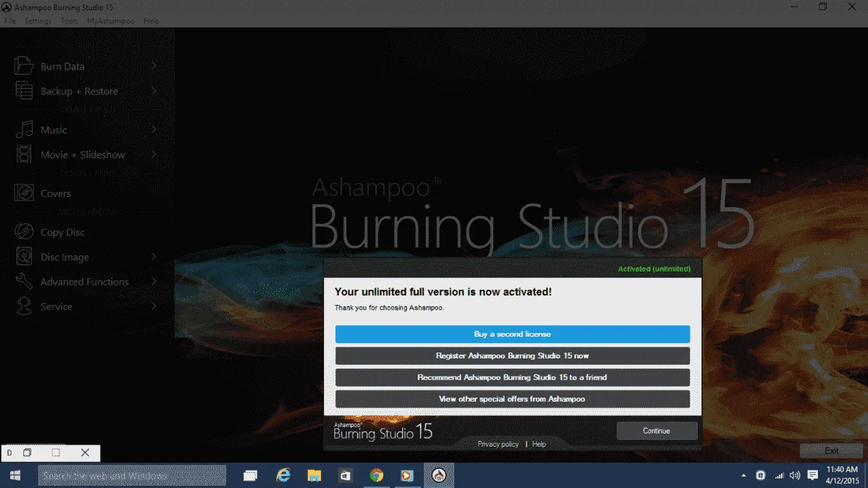The image size is (868, 488).
Task: Expand the Service submenu arrow
Action: click(x=154, y=306)
